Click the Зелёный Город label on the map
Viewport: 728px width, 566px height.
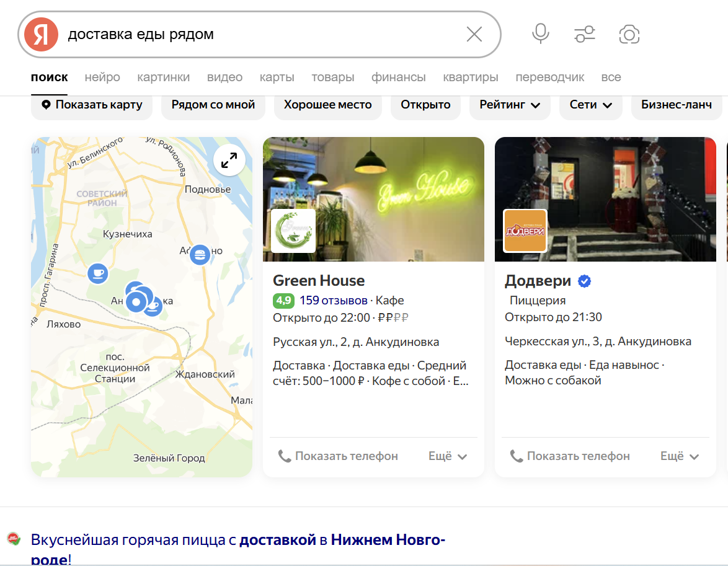click(169, 458)
